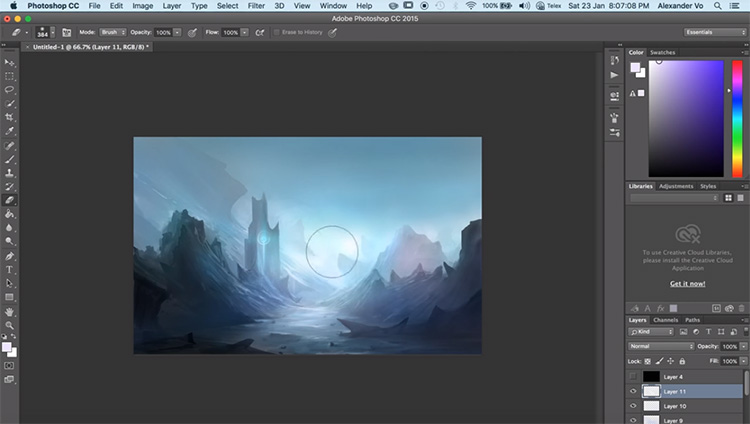Select the Eyedropper tool
This screenshot has height=424, width=750.
pos(9,131)
